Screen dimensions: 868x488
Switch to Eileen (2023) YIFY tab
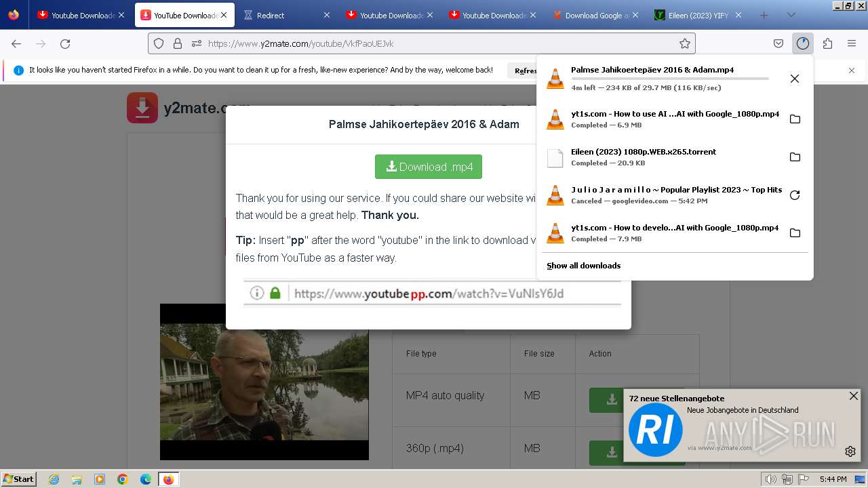[x=697, y=15]
